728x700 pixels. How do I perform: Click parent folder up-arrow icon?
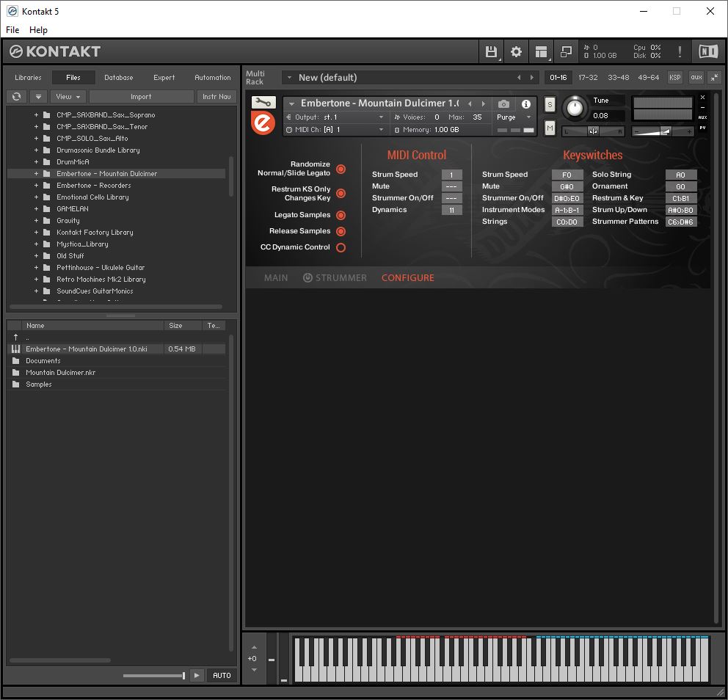16,337
